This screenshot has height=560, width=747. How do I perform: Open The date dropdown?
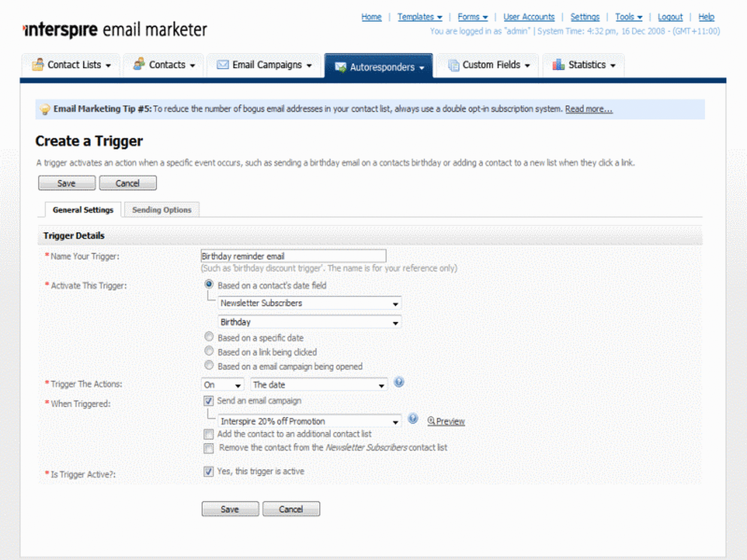(x=319, y=385)
